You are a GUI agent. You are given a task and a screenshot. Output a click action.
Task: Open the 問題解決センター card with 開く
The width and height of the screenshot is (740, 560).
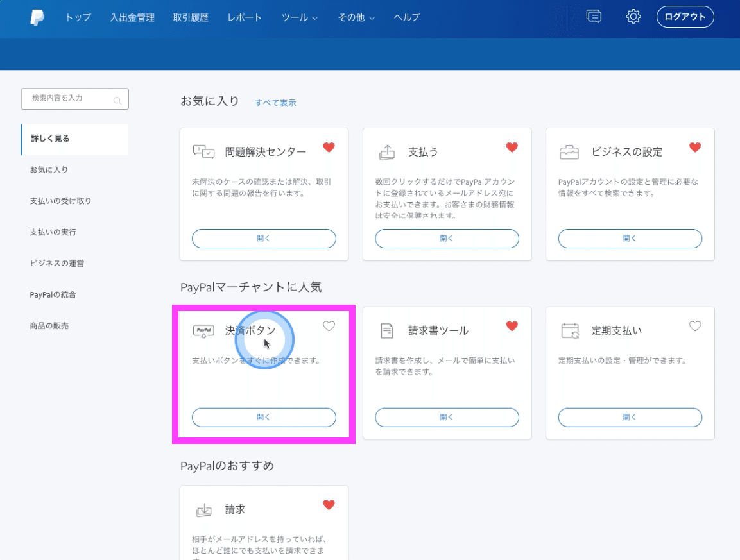pos(264,239)
